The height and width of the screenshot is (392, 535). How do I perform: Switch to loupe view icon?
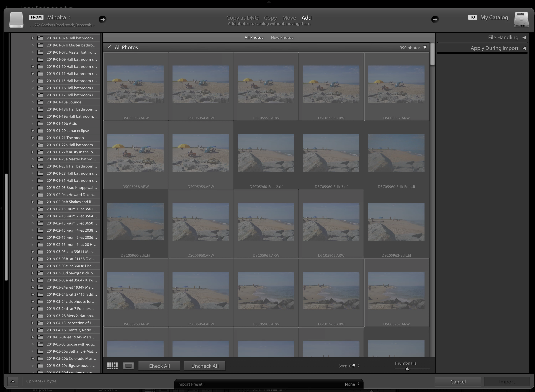128,366
